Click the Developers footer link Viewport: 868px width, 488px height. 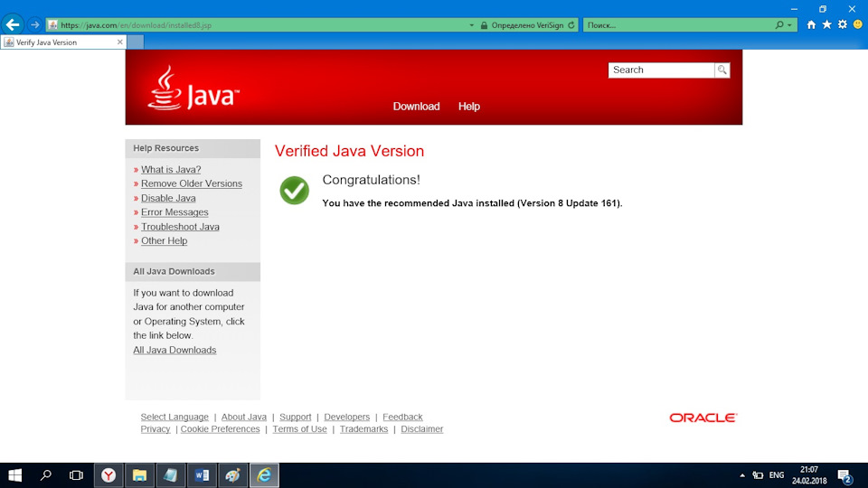[346, 418]
